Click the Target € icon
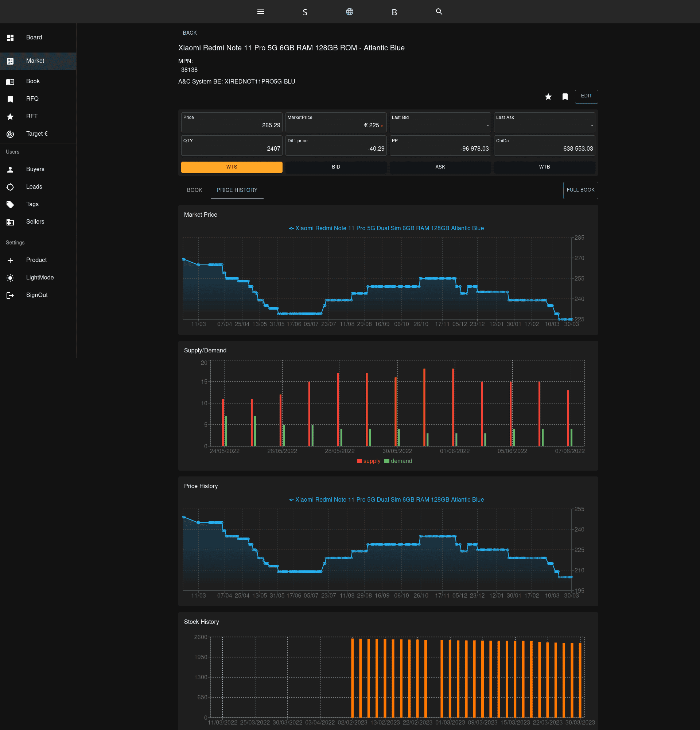This screenshot has height=730, width=700. tap(11, 134)
